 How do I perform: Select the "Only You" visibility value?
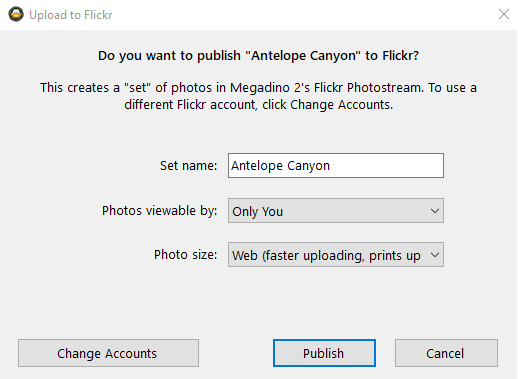tap(257, 211)
